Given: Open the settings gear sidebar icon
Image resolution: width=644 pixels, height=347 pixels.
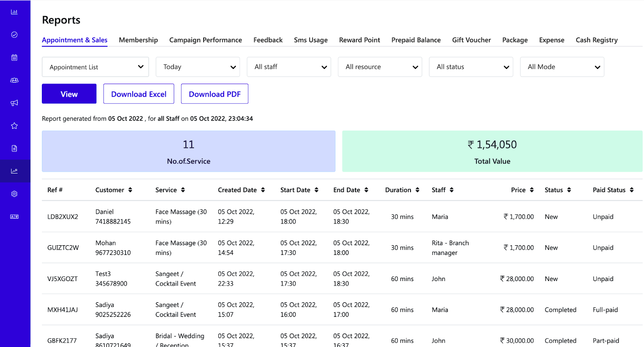Looking at the screenshot, I should [x=14, y=194].
